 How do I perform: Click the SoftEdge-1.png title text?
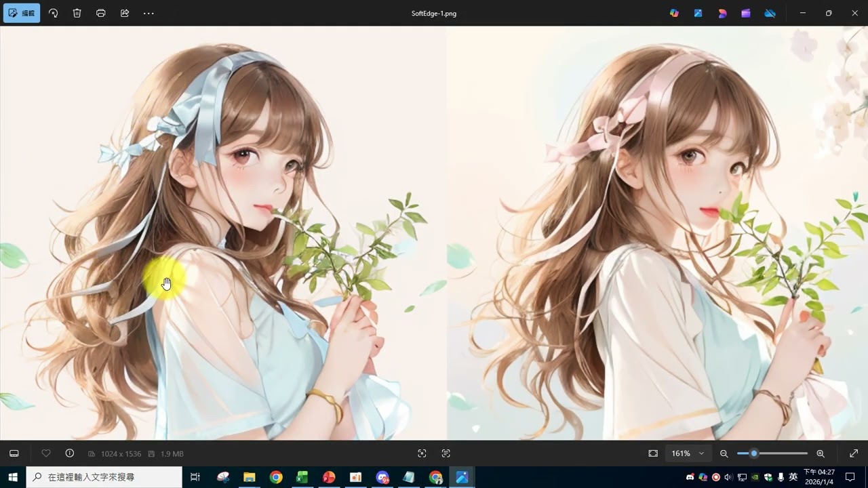[434, 14]
